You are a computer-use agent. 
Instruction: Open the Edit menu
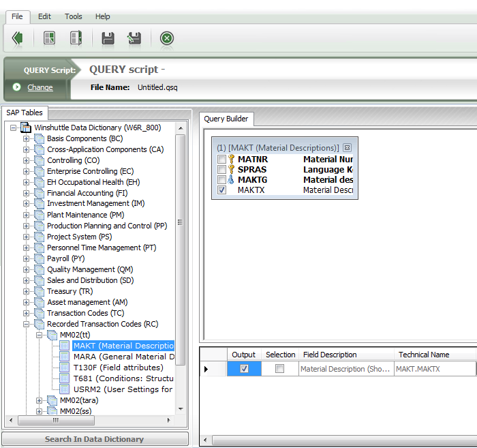pyautogui.click(x=44, y=16)
